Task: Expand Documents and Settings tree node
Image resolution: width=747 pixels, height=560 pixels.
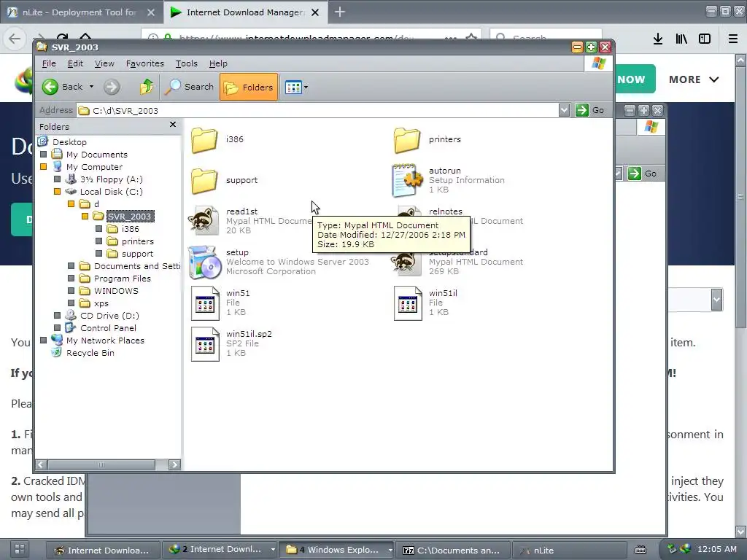Action: coord(71,266)
